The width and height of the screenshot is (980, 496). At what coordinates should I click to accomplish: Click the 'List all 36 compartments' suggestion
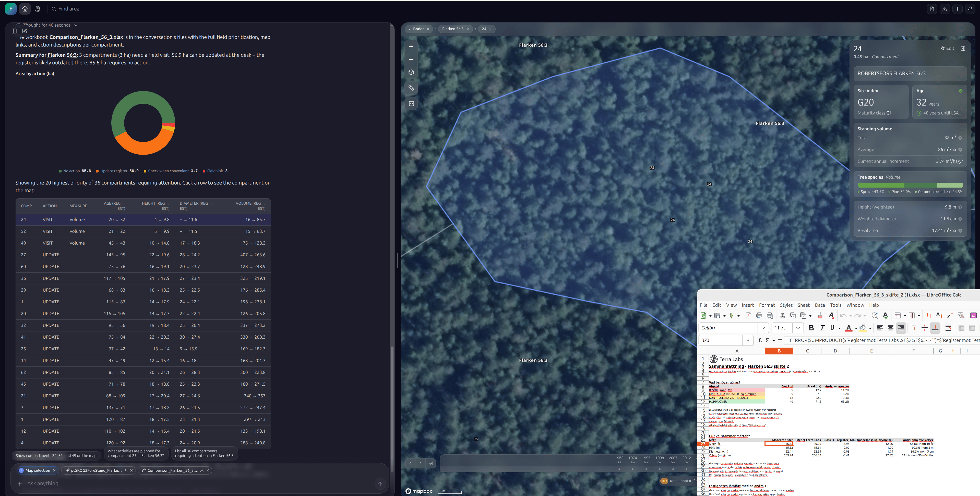(204, 453)
